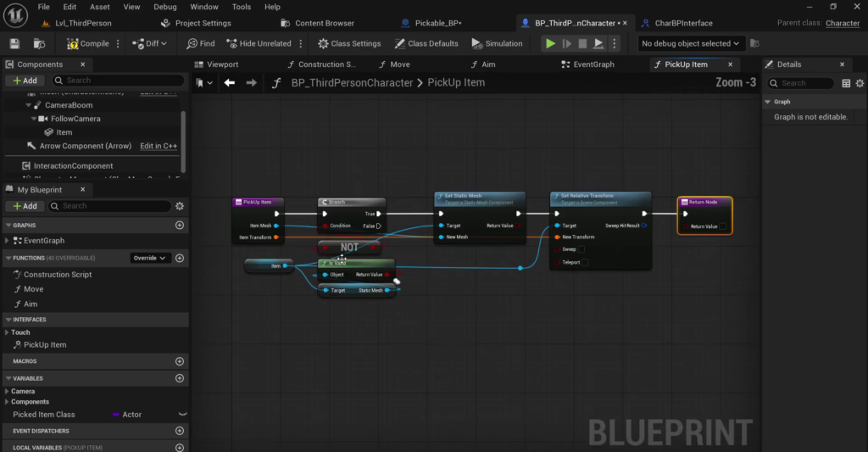This screenshot has height=452, width=868.
Task: Click the frame-skip advance button
Action: pyautogui.click(x=567, y=43)
